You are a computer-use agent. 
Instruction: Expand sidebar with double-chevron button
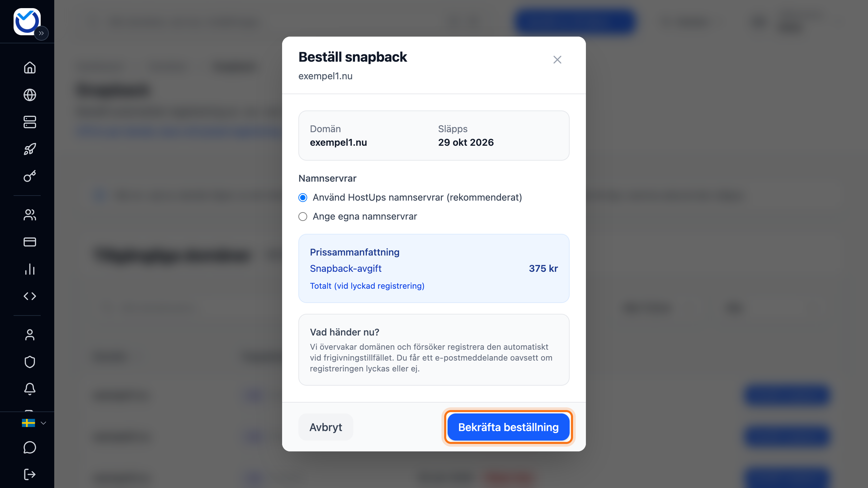(41, 33)
